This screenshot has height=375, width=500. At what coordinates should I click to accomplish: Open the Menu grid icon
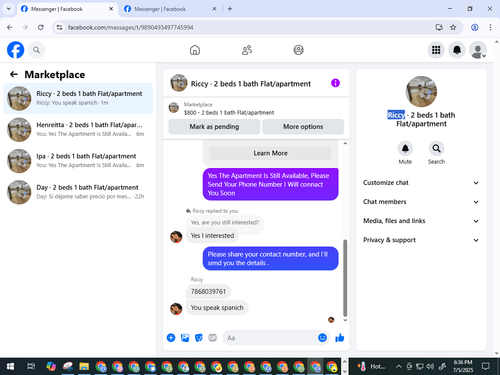(x=436, y=50)
